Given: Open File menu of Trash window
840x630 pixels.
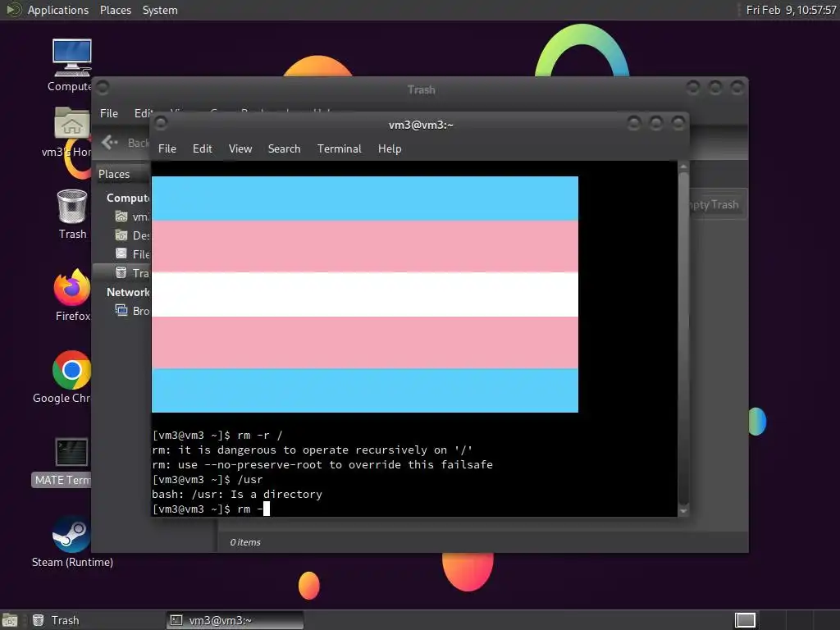Looking at the screenshot, I should pos(109,113).
